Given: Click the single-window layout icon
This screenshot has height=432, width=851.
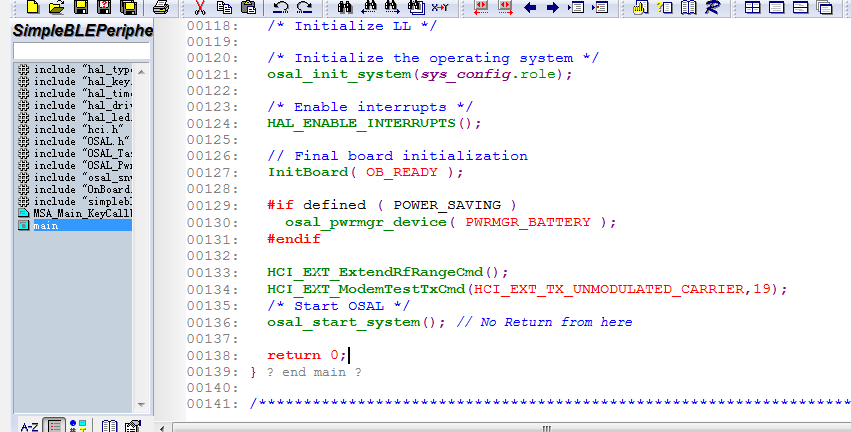Looking at the screenshot, I should pyautogui.click(x=777, y=7).
